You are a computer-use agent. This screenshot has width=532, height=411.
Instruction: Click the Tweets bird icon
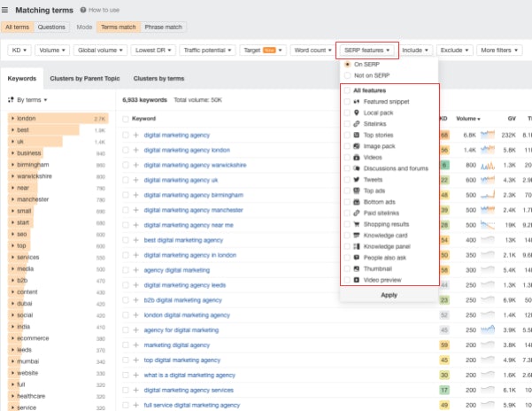click(x=356, y=177)
